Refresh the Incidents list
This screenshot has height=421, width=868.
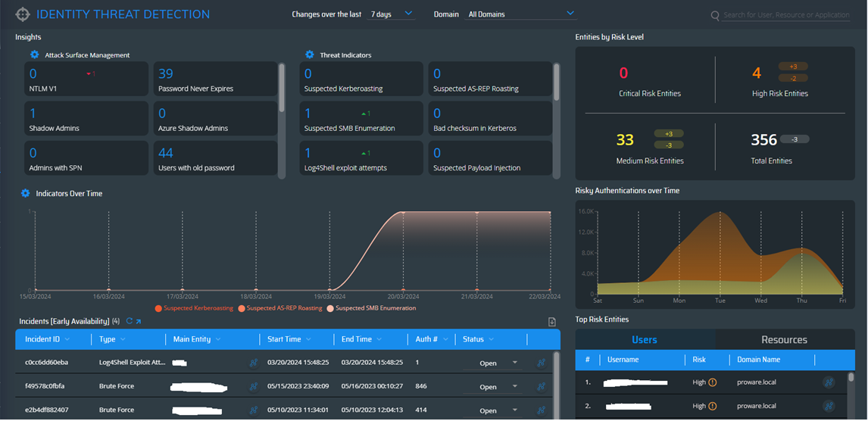(129, 321)
